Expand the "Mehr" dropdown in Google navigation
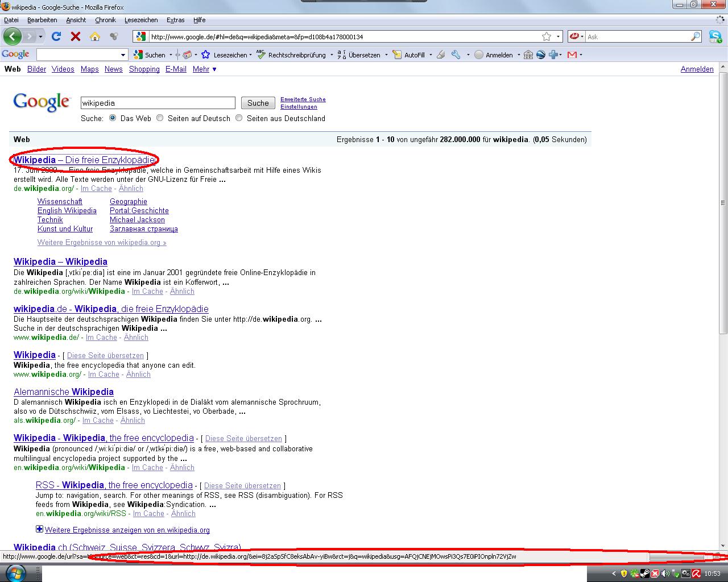The image size is (728, 582). click(205, 69)
